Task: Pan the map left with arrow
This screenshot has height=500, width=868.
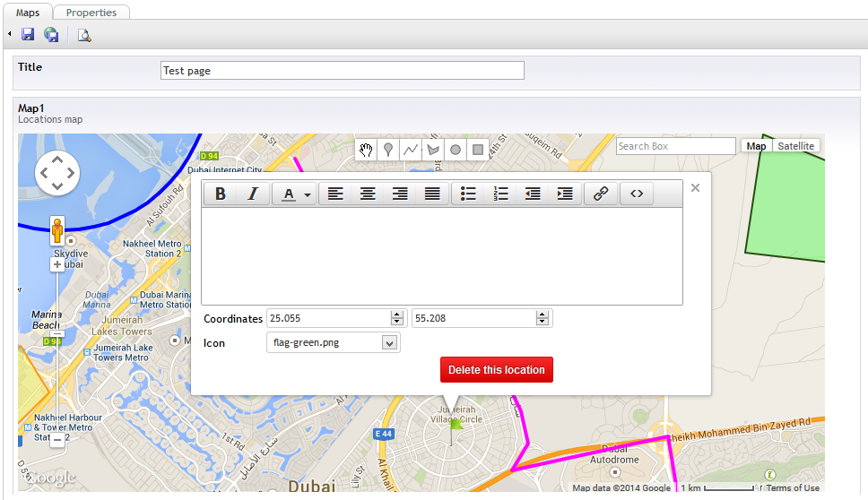Action: coord(44,173)
